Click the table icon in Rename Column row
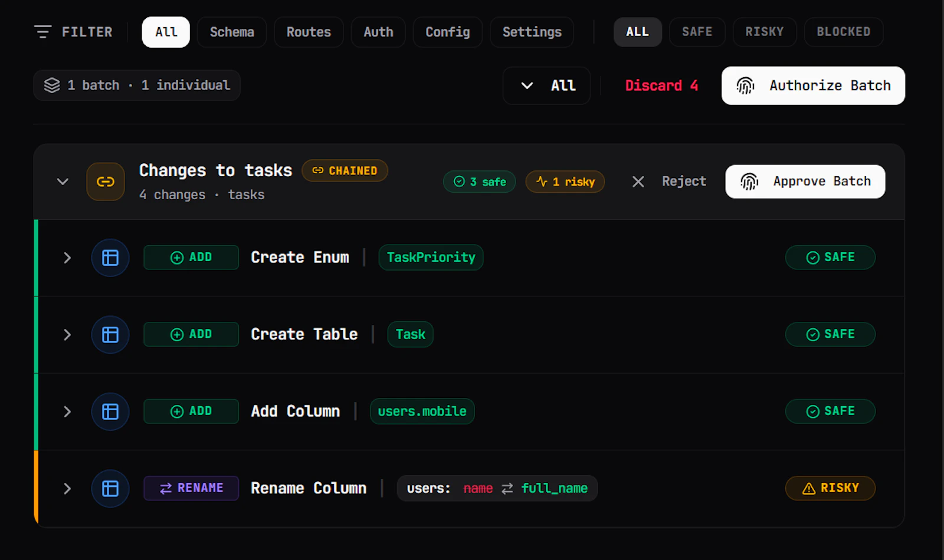The image size is (944, 560). coord(110,489)
